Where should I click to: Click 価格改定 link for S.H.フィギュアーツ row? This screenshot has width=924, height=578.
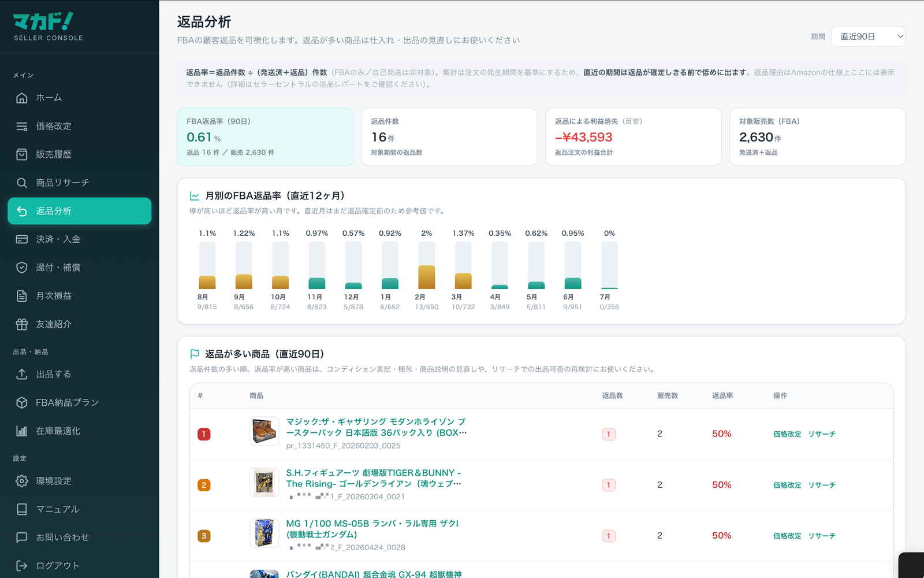click(x=787, y=485)
